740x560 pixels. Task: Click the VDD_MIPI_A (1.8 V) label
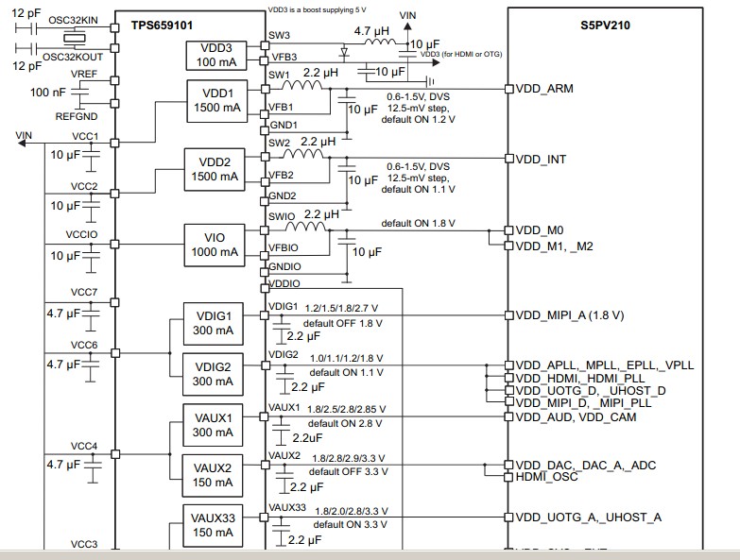570,315
